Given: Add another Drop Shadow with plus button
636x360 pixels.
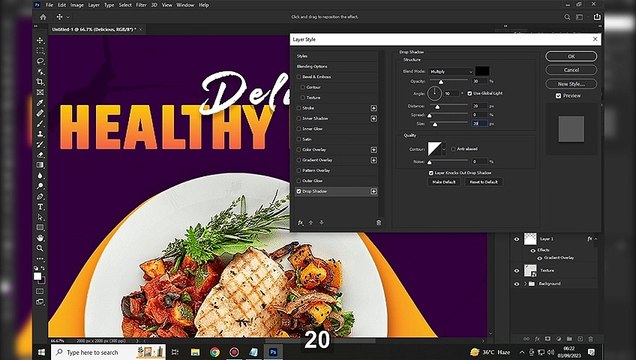Looking at the screenshot, I should (374, 191).
